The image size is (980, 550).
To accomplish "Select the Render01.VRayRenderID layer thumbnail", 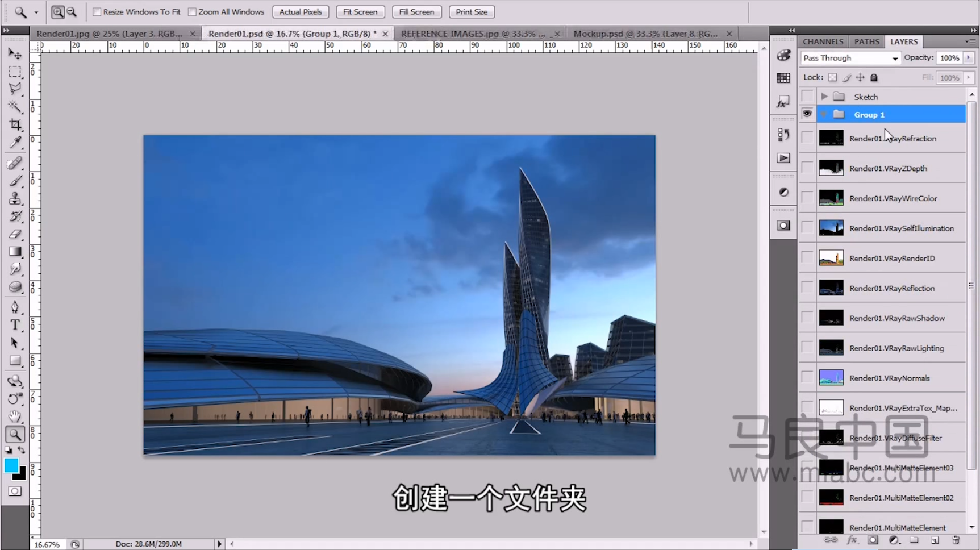I will (x=831, y=258).
